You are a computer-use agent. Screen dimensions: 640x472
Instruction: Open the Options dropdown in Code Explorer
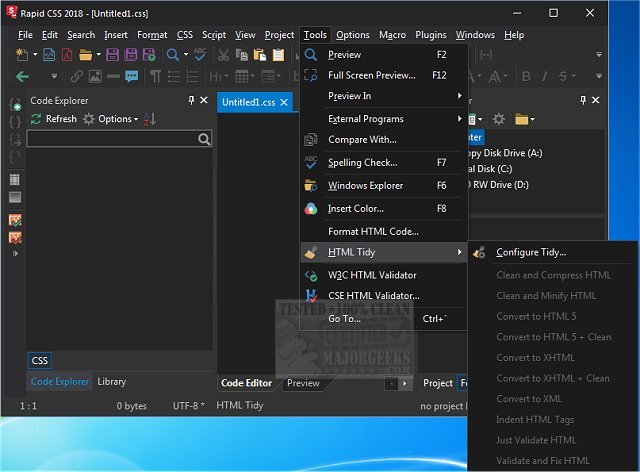tap(113, 119)
